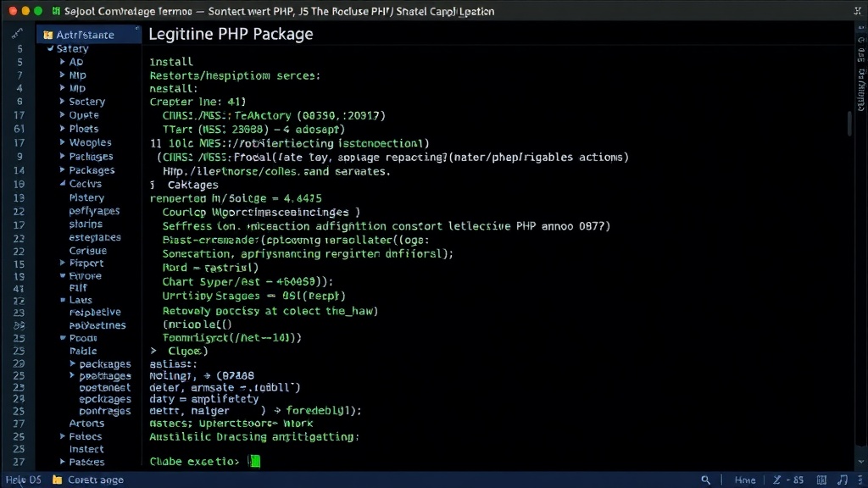The width and height of the screenshot is (868, 488).
Task: Expand the Pasces tree node
Action: point(63,462)
